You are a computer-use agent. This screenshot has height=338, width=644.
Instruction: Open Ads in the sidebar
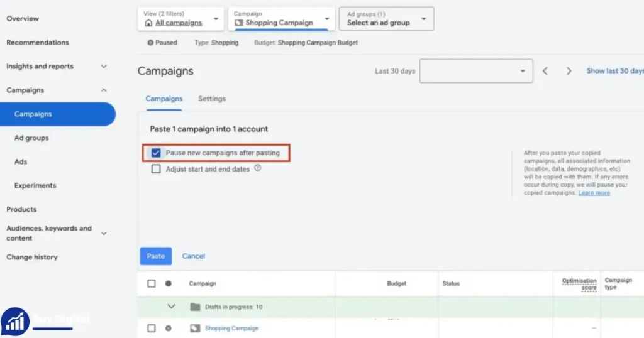21,161
